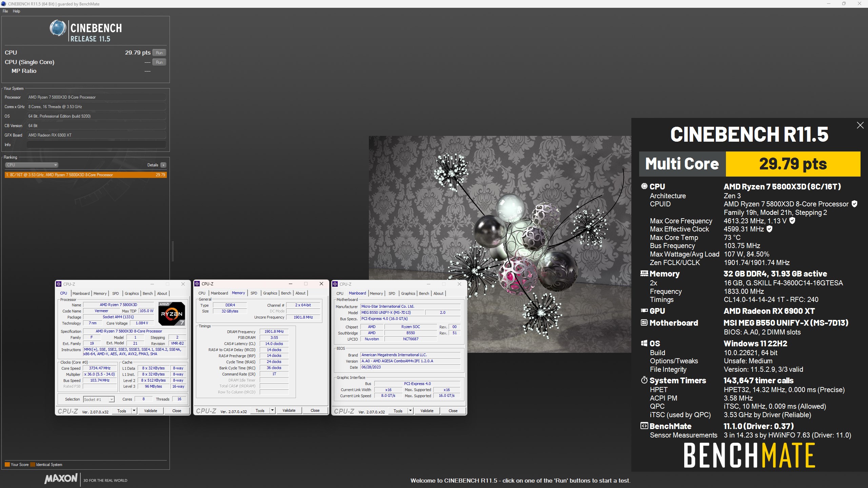Switch to the Mainboard tab in the CPU tab window

81,293
